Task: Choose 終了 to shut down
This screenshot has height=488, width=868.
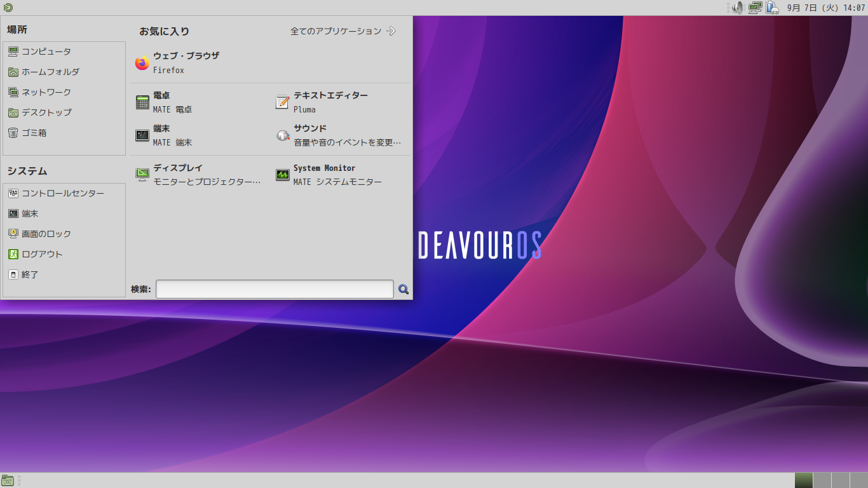Action: pyautogui.click(x=64, y=274)
